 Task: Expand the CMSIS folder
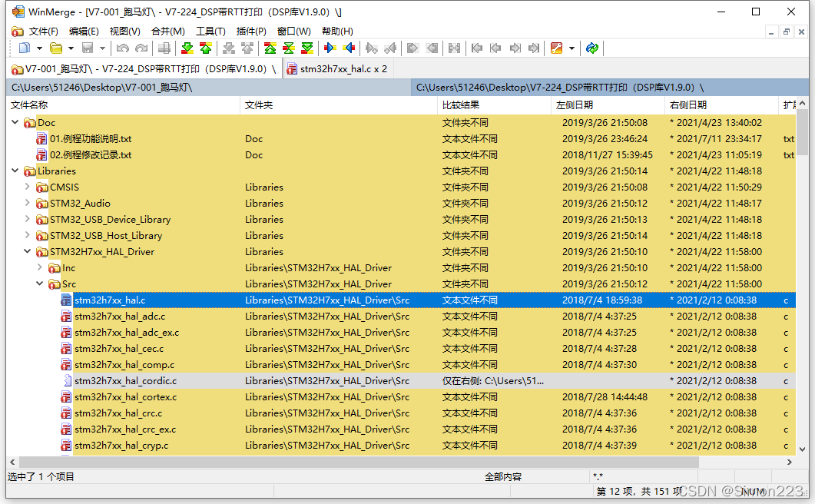28,187
